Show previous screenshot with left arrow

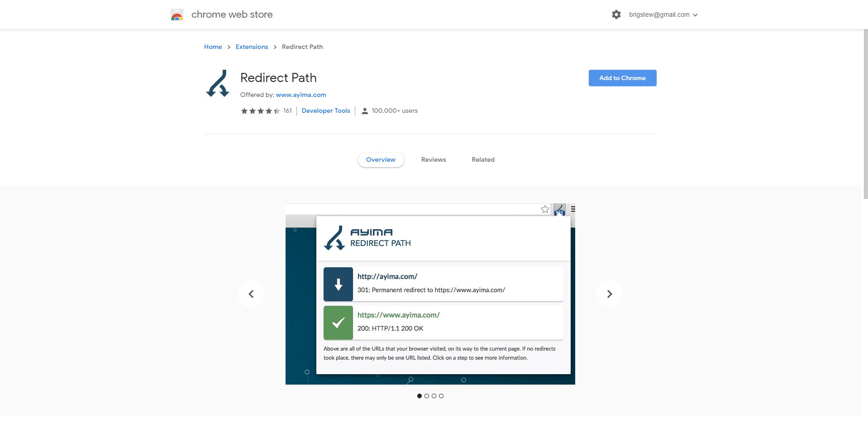pos(251,294)
